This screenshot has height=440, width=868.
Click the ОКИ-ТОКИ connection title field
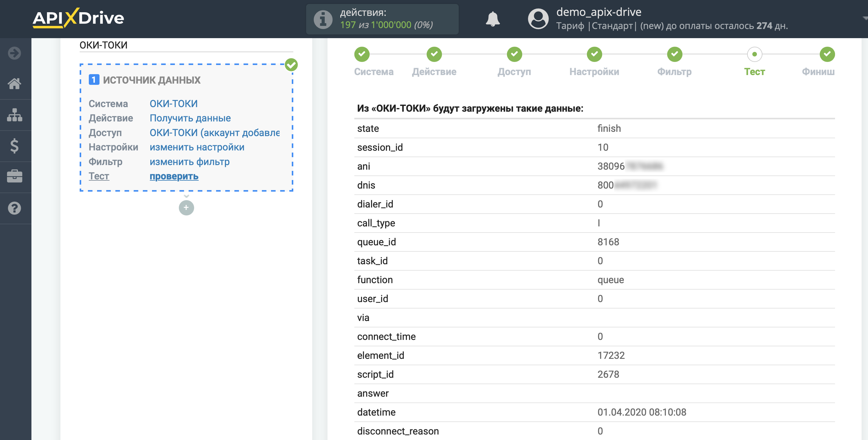(x=186, y=45)
